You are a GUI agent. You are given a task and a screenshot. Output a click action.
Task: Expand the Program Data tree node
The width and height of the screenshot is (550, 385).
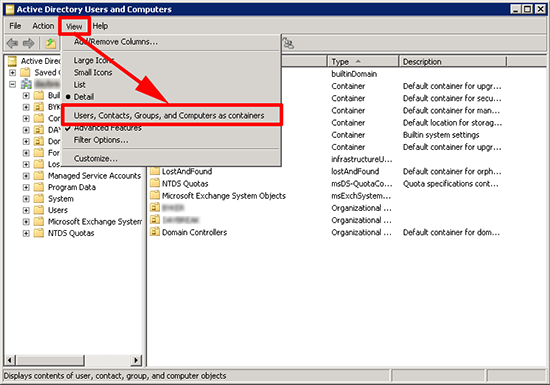[26, 187]
